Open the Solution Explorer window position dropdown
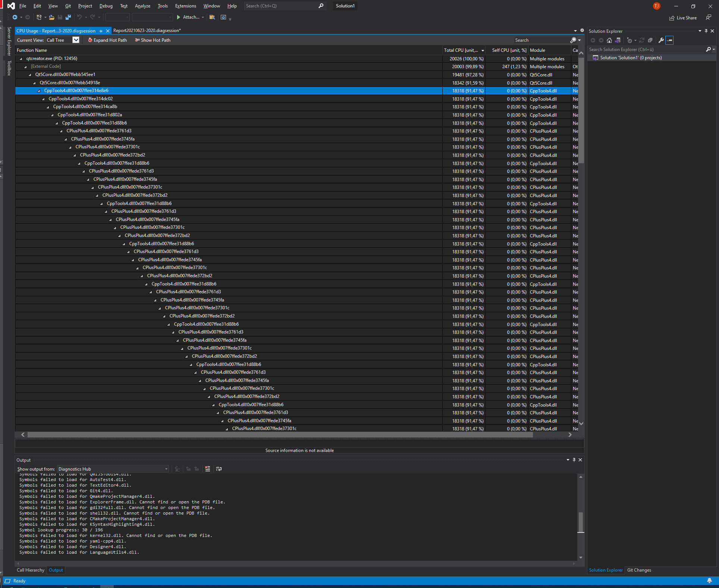The width and height of the screenshot is (719, 588). point(700,31)
